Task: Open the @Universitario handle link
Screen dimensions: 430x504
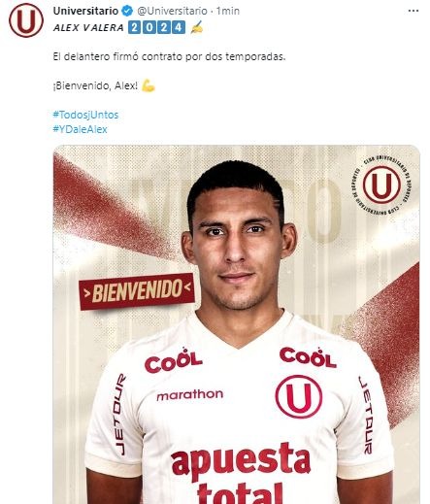Action: [x=172, y=11]
